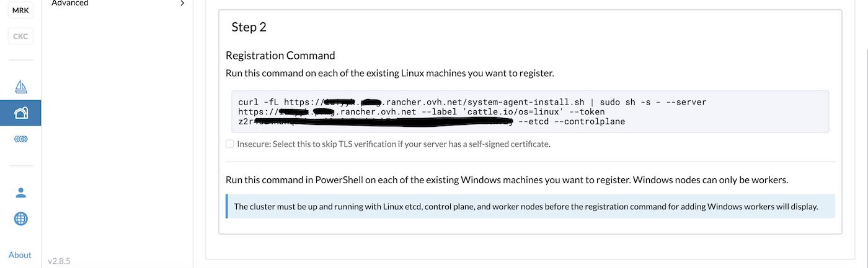Screen dimensions: 868x268
Task: Open the Continuous Delivery fleet icon
Action: pyautogui.click(x=20, y=139)
